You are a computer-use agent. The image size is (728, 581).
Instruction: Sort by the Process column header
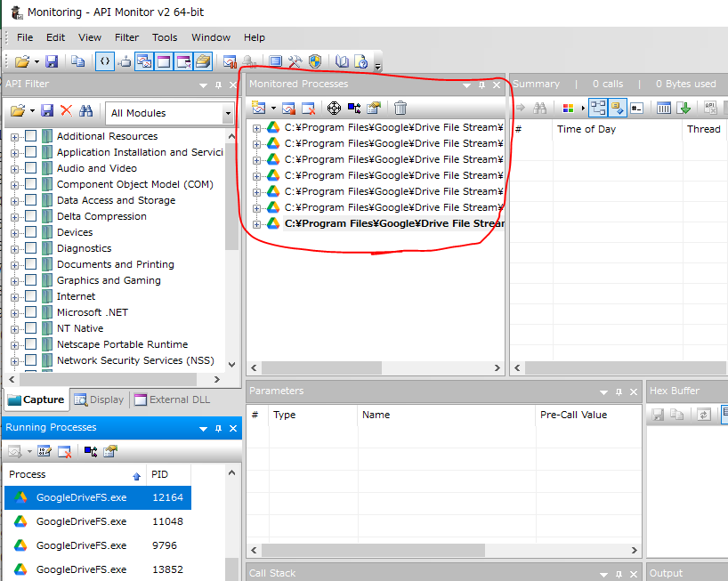75,474
